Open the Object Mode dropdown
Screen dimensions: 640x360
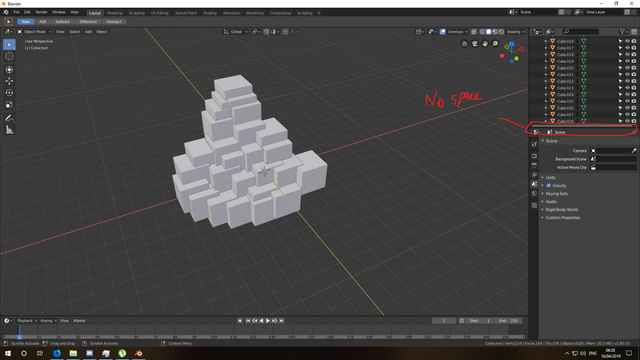tap(34, 32)
